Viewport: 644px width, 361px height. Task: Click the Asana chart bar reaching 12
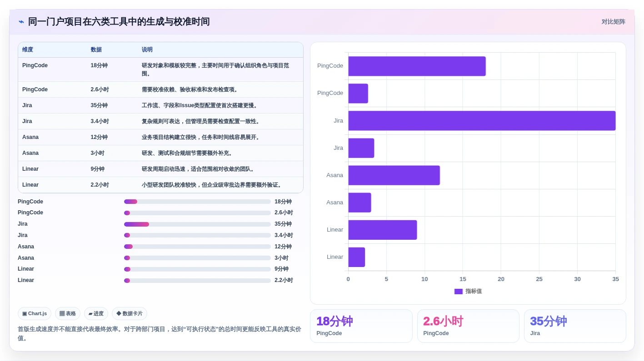click(x=394, y=175)
